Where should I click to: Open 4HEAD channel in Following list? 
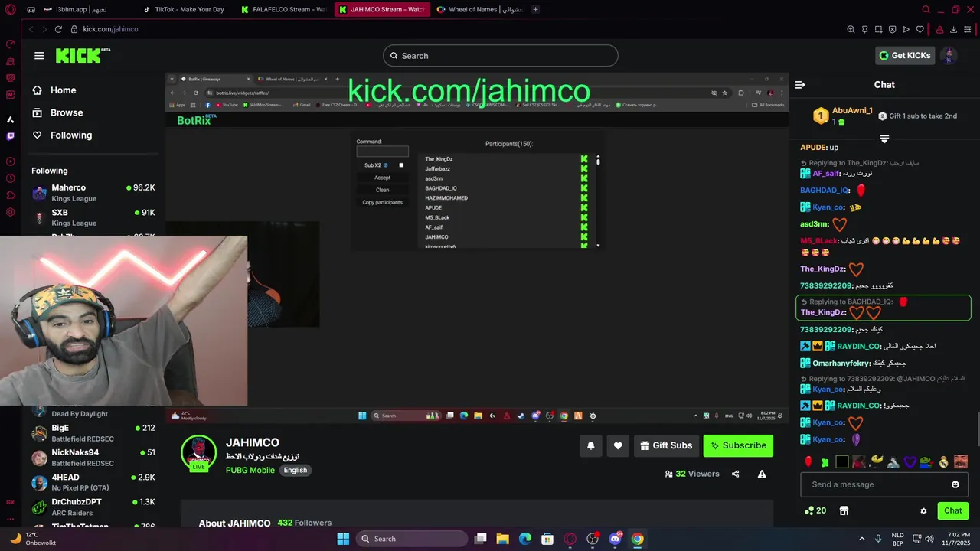tap(93, 482)
